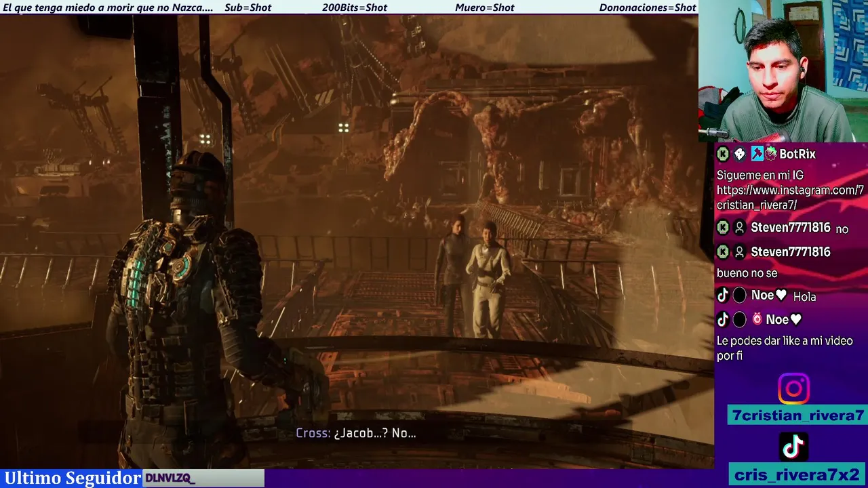Click the BotRix username in chat
This screenshot has width=868, height=488.
797,155
